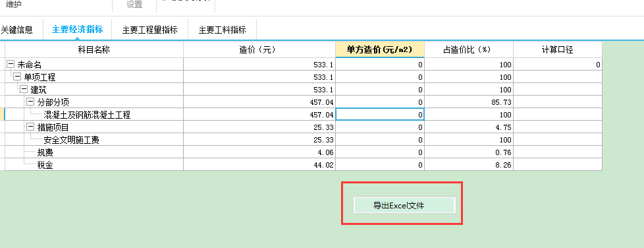Select the 安全文明施工费 row
This screenshot has width=644, height=248.
(x=304, y=140)
